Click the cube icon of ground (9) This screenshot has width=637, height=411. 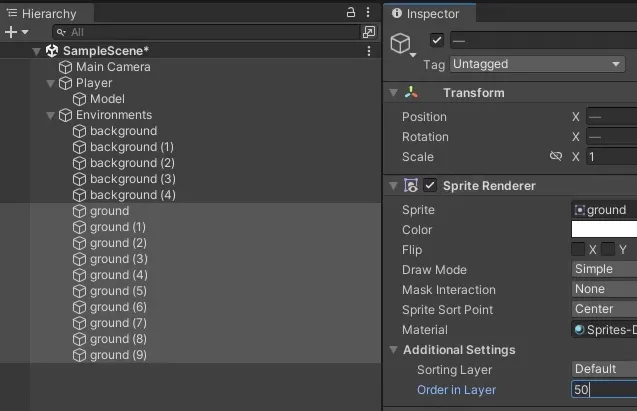[79, 355]
